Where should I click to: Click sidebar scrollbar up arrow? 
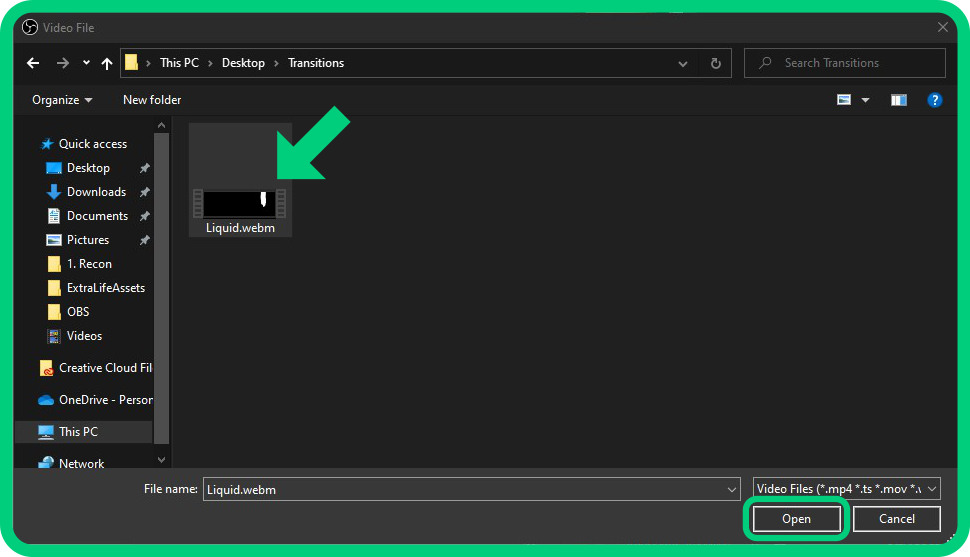(161, 126)
